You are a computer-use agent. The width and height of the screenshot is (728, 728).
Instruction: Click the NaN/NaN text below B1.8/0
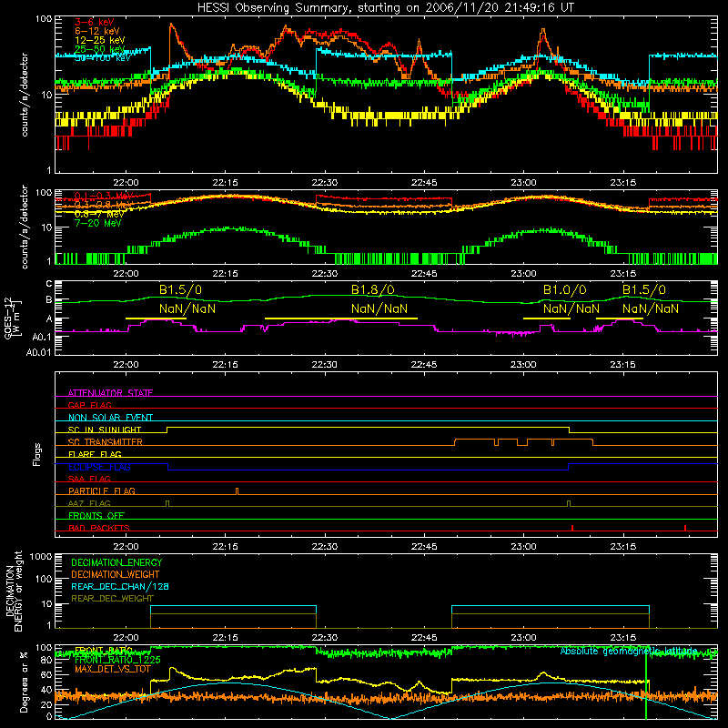379,308
